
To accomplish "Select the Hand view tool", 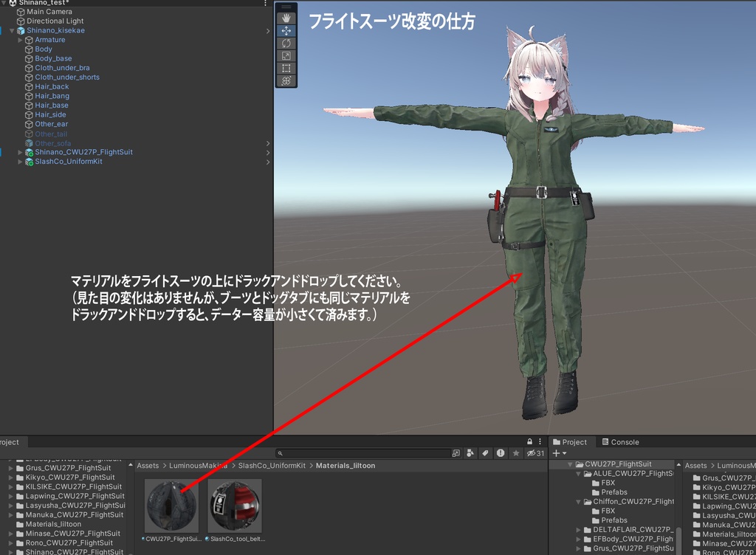I will click(x=286, y=18).
